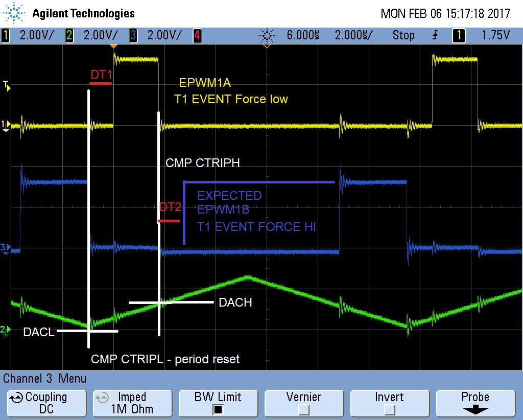Click the Channel 3 Menu title
The width and height of the screenshot is (523, 420).
[45, 379]
